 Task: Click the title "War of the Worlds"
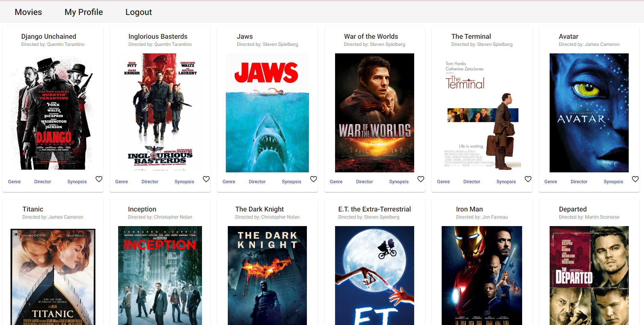point(371,36)
